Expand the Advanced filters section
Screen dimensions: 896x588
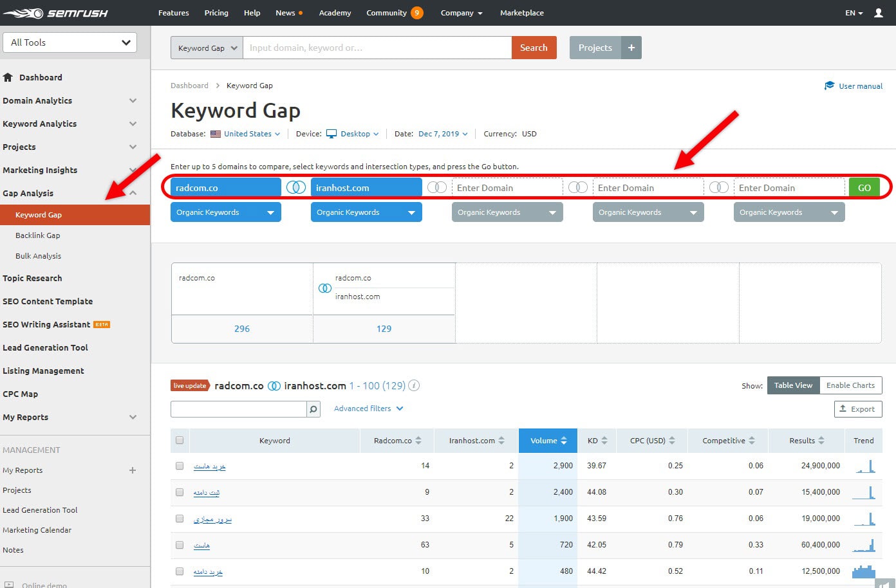(362, 409)
